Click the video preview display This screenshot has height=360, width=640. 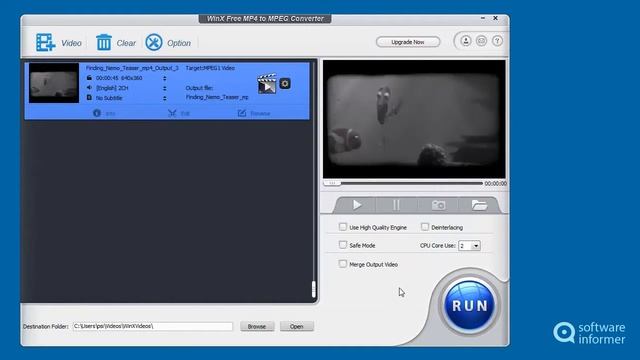click(x=414, y=119)
